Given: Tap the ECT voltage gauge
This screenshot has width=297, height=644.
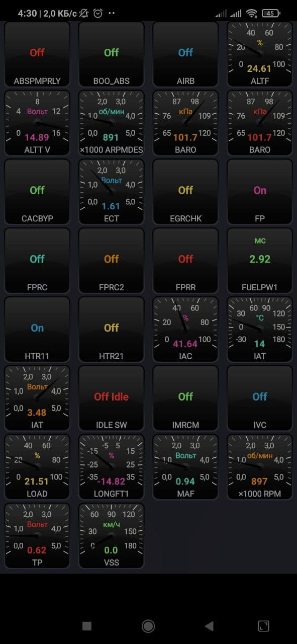Looking at the screenshot, I should pyautogui.click(x=112, y=192).
